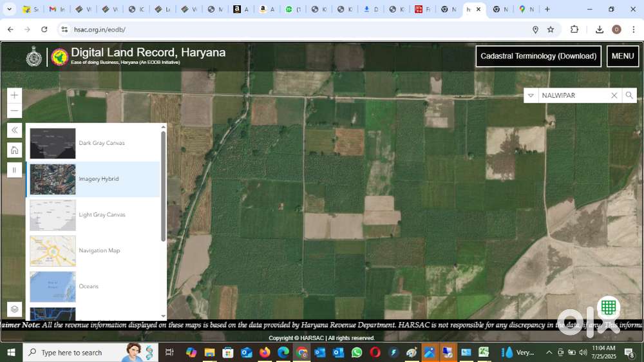This screenshot has width=644, height=362.
Task: Select the Navigation Map basemap
Action: (93, 251)
